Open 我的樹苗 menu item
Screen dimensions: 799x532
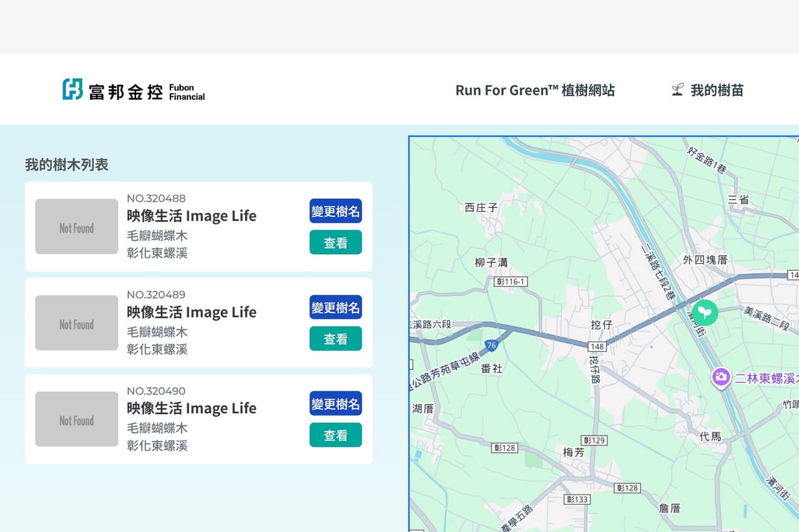coord(717,90)
